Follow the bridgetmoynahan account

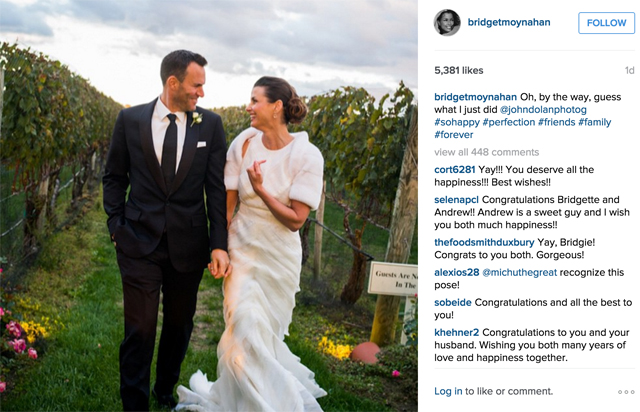click(606, 23)
